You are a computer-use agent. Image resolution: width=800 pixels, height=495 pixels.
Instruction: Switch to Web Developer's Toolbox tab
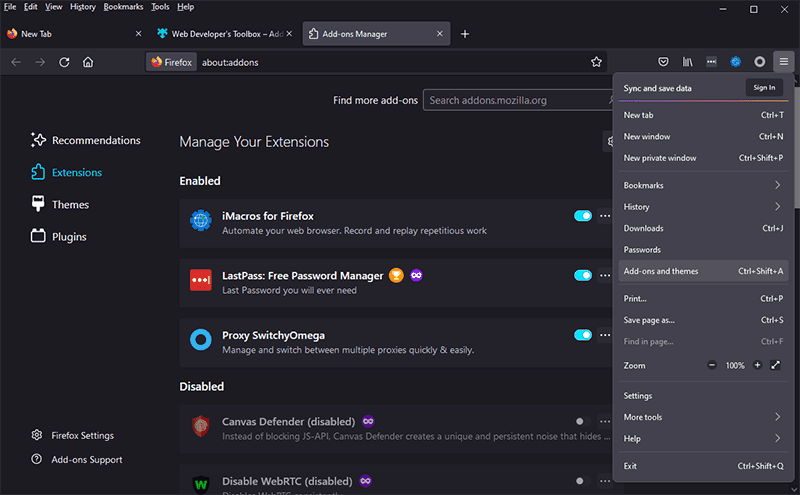(224, 34)
